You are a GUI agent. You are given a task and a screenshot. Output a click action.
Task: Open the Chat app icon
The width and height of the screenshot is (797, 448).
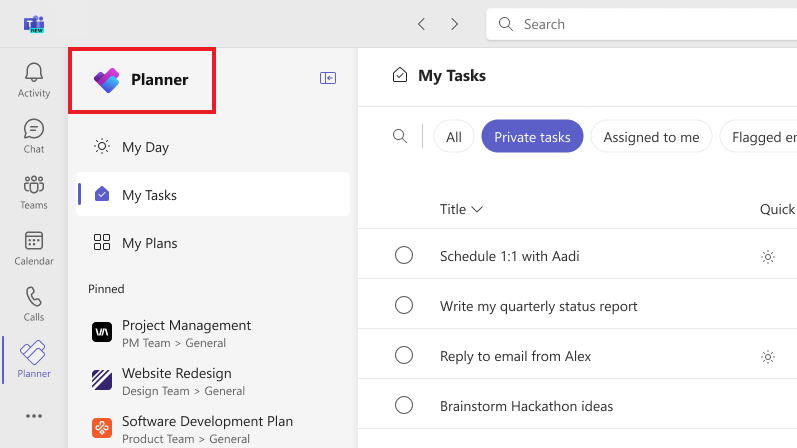[34, 136]
